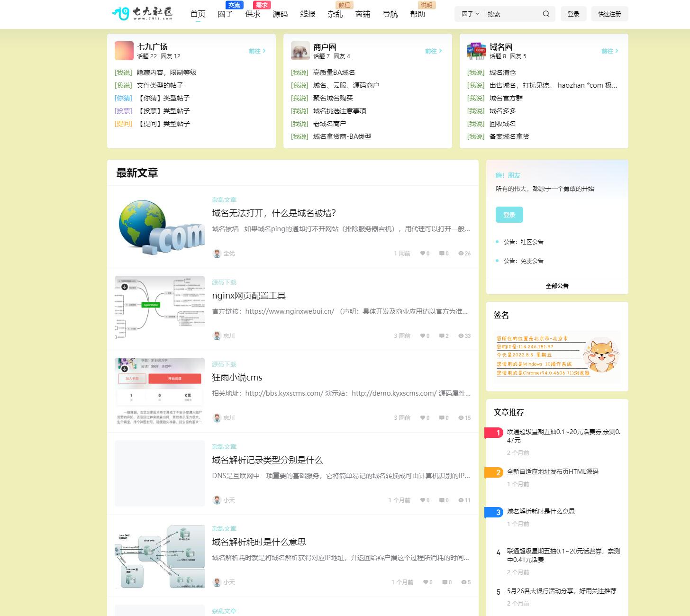Click the 登录 button in the welcome card
The image size is (690, 616).
click(509, 215)
